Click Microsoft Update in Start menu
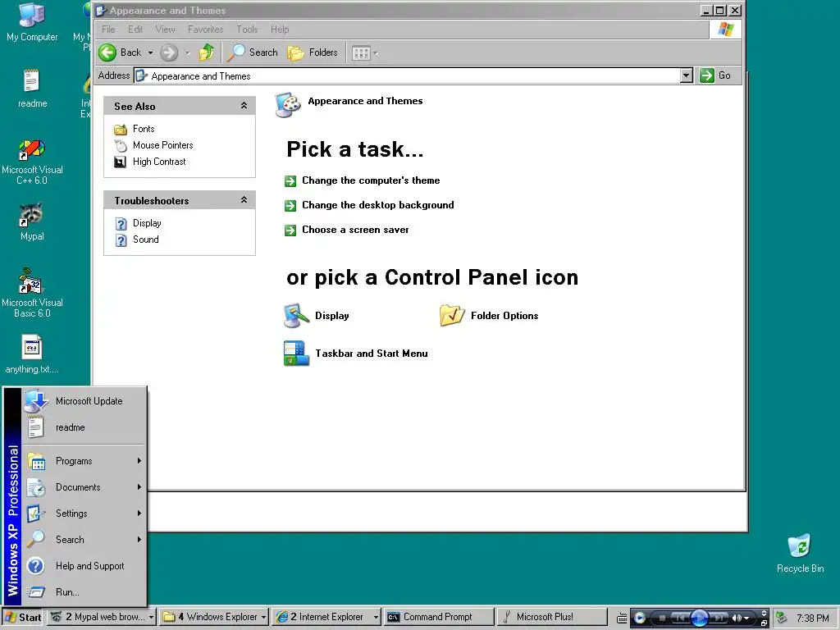The width and height of the screenshot is (840, 630). [84, 401]
